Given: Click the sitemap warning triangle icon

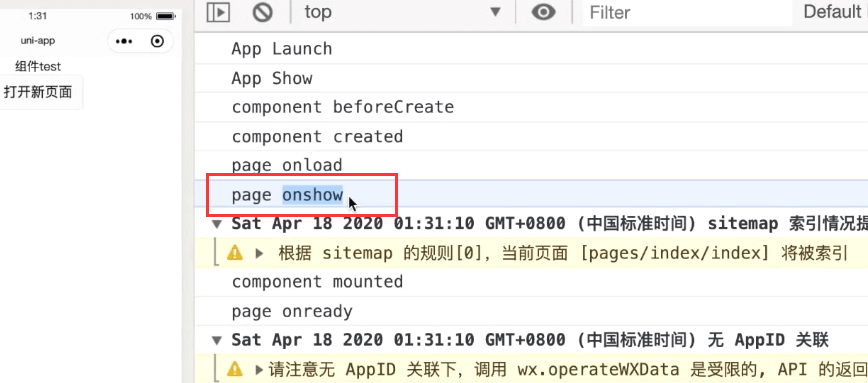Looking at the screenshot, I should 235,253.
